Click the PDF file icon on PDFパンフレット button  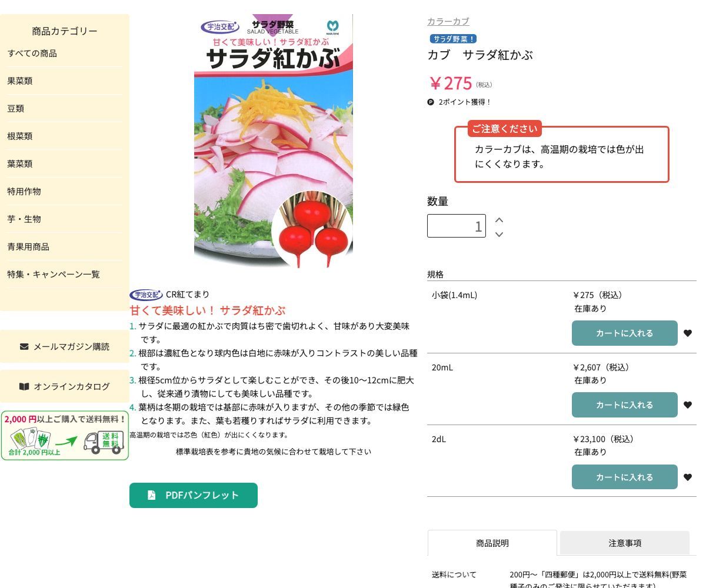151,495
